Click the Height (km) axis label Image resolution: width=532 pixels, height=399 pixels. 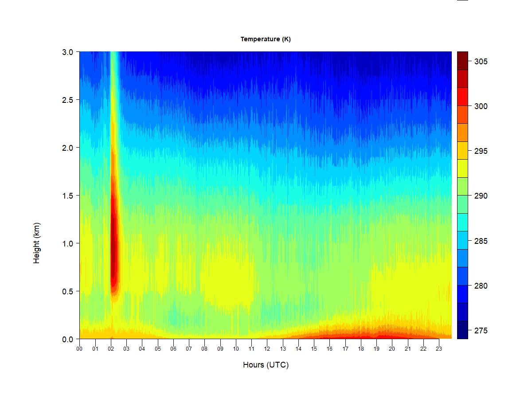coord(36,243)
